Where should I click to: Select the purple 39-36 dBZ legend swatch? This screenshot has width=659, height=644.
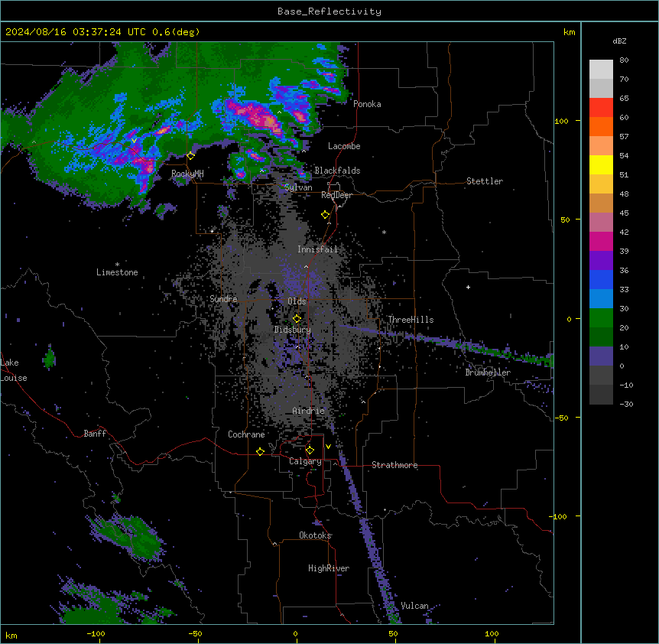click(x=601, y=261)
